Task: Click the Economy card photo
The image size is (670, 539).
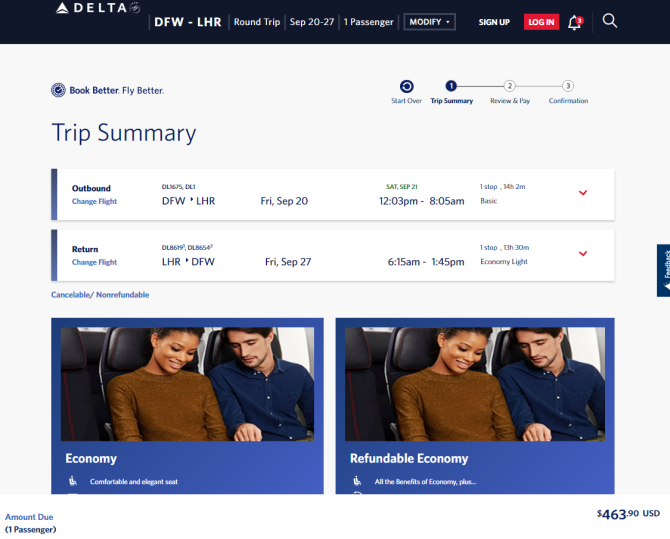Action: (x=187, y=384)
